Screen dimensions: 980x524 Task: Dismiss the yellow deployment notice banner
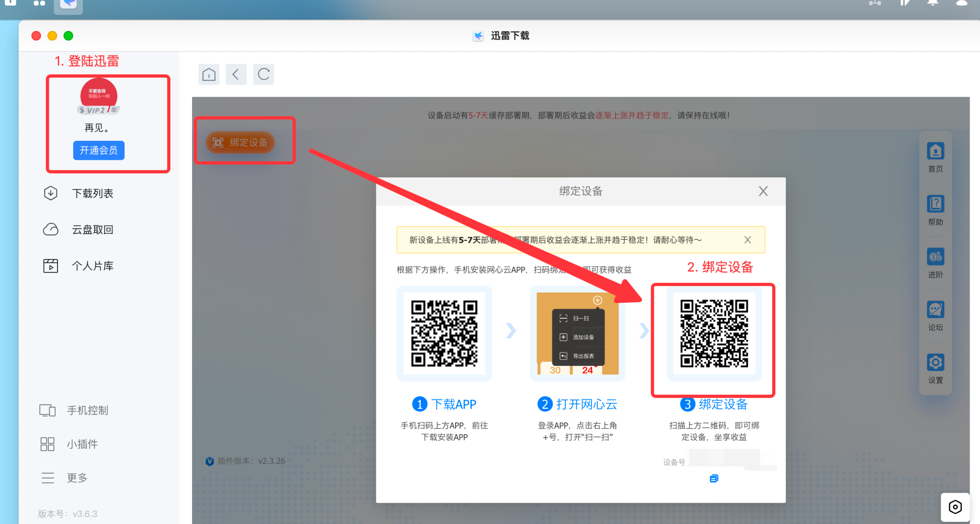747,240
